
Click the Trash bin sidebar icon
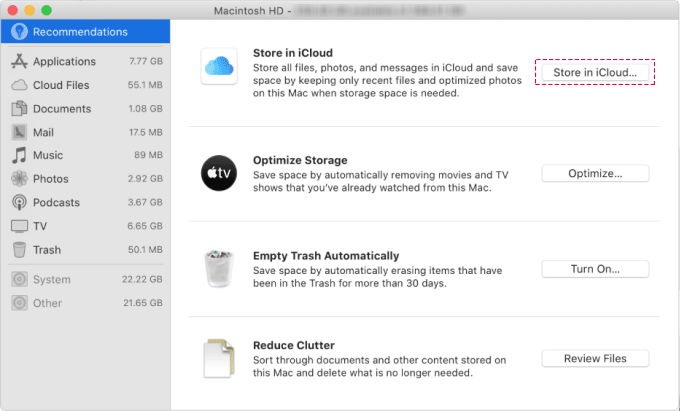[19, 250]
